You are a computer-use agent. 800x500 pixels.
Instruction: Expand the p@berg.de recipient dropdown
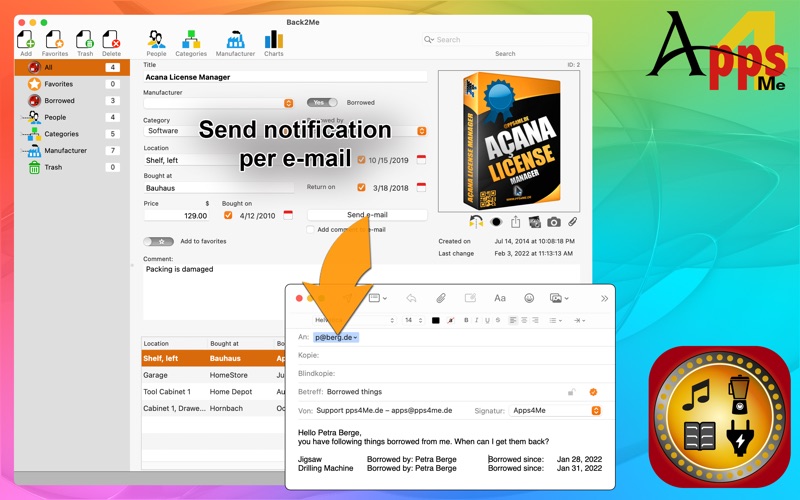coord(356,337)
